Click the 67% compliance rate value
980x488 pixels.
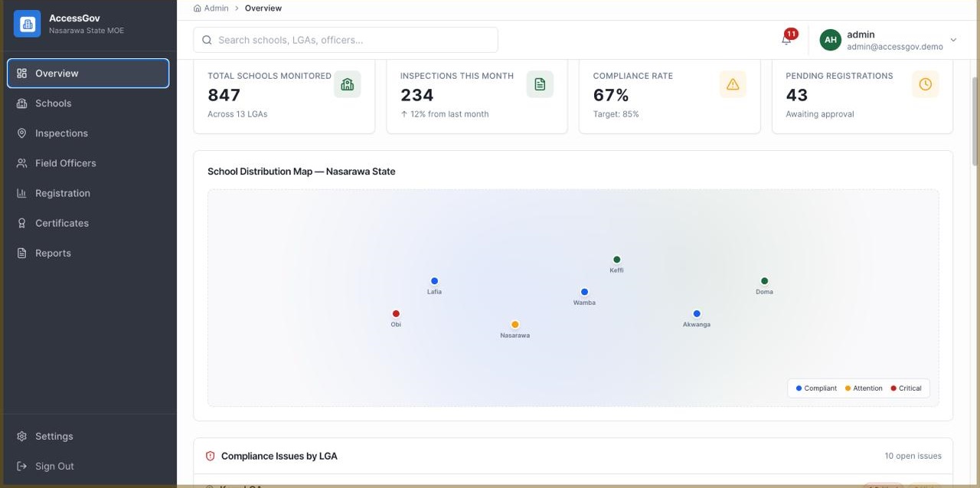[611, 95]
